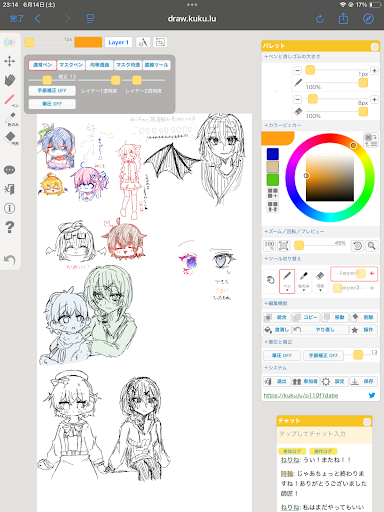Switch to the 操作ログ chat tab
The image size is (384, 512).
[x=323, y=451]
